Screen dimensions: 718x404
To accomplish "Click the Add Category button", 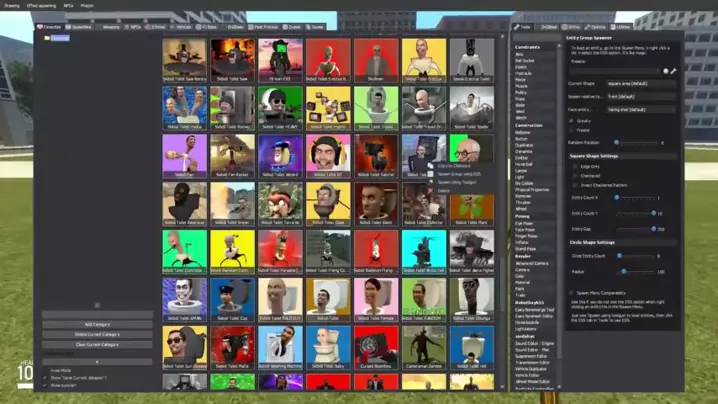I will (x=97, y=325).
